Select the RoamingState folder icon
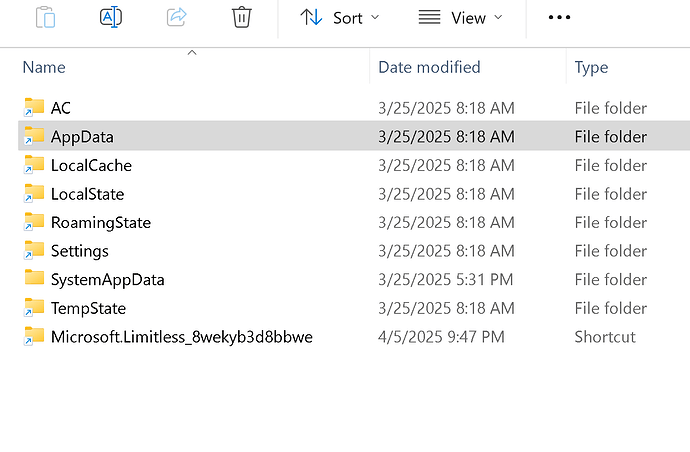690x452 pixels. coord(34,222)
